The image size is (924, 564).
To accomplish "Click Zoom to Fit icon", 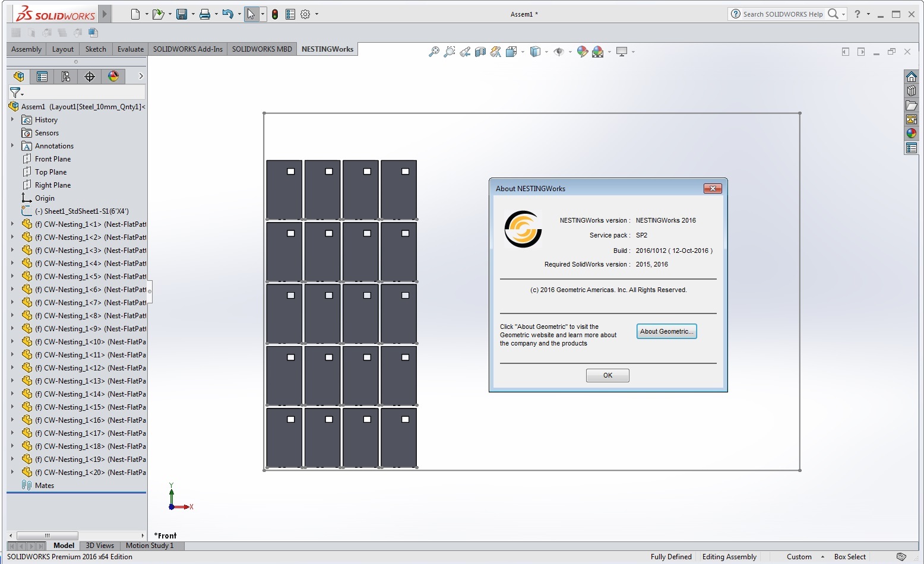I will (434, 52).
